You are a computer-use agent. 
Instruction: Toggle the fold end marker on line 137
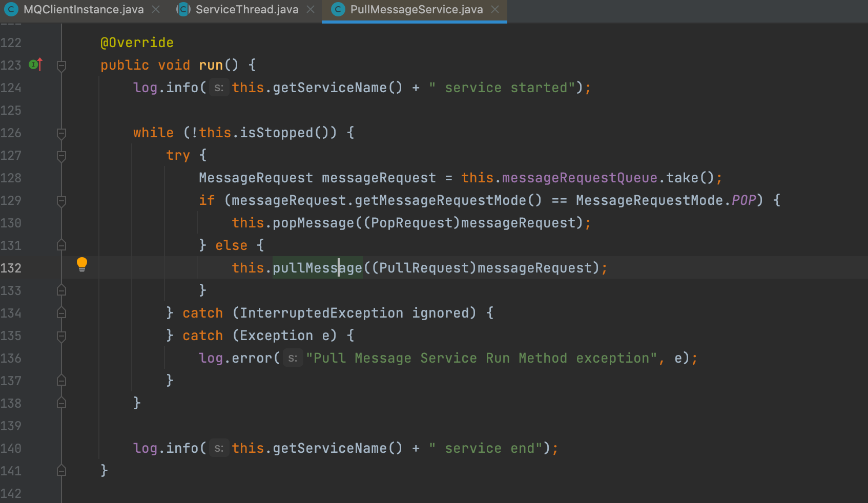(61, 381)
